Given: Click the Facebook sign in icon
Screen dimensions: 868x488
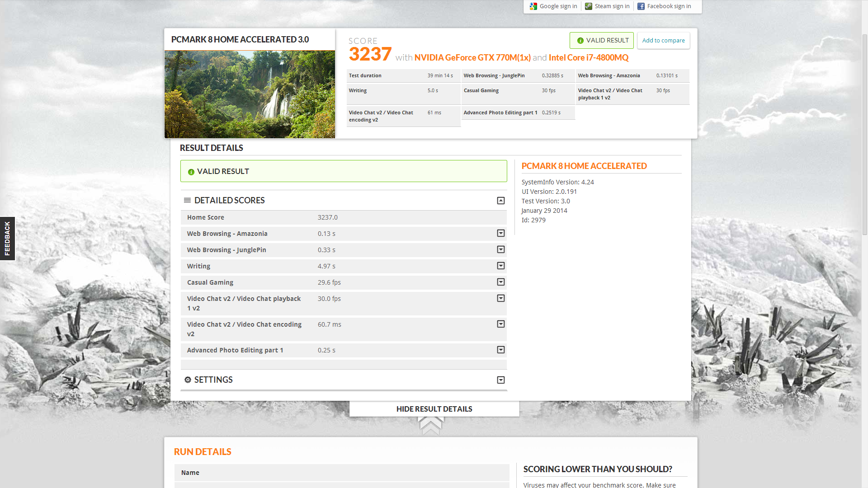Looking at the screenshot, I should (x=641, y=6).
